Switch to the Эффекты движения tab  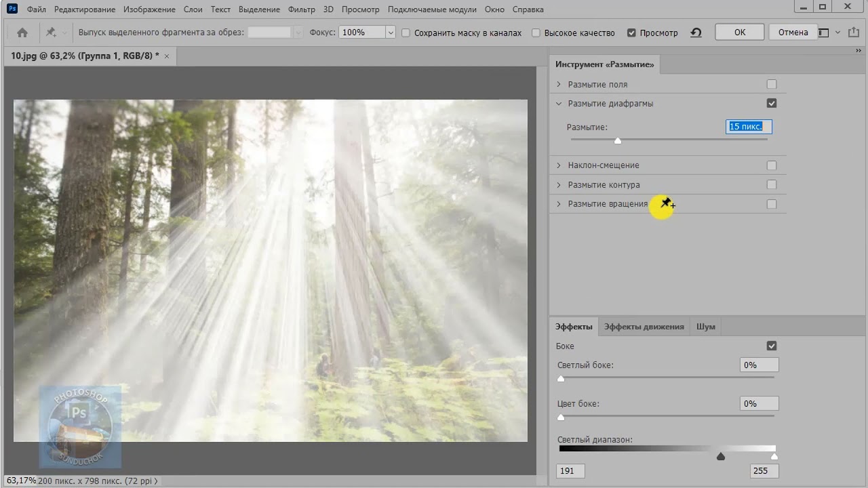click(644, 327)
